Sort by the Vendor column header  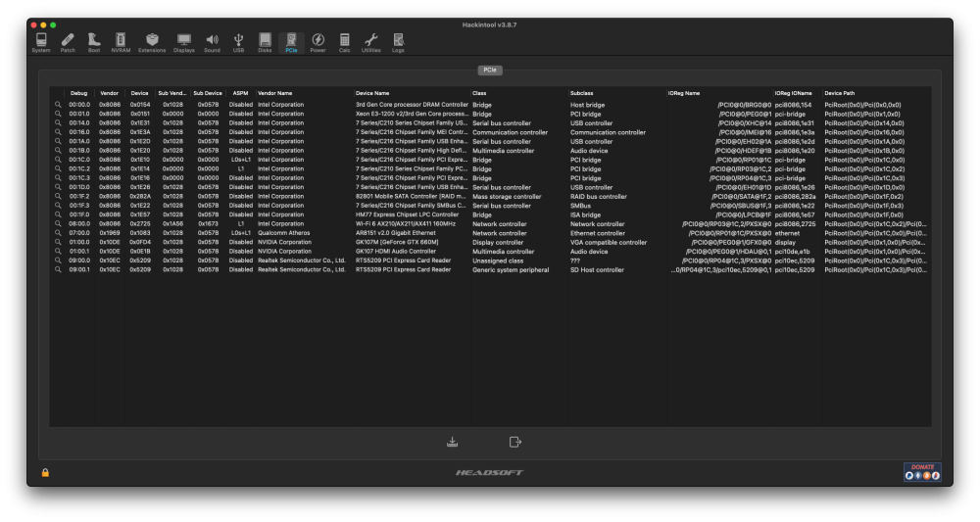(x=110, y=93)
